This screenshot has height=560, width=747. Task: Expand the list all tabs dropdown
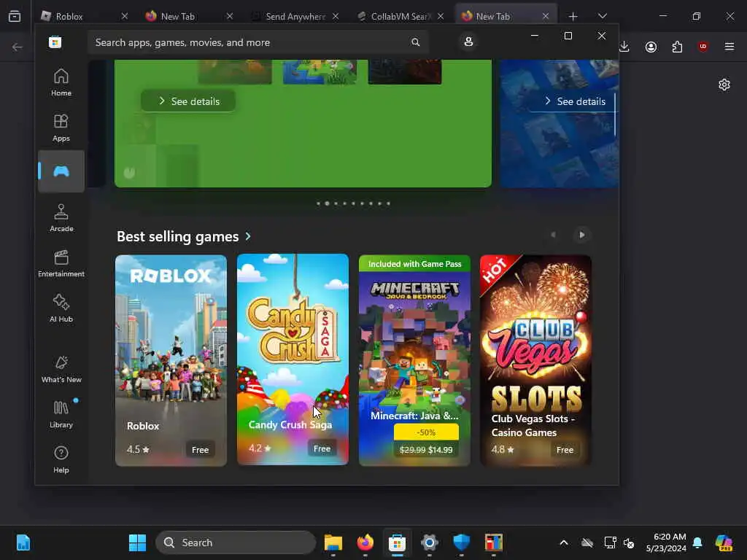click(603, 16)
